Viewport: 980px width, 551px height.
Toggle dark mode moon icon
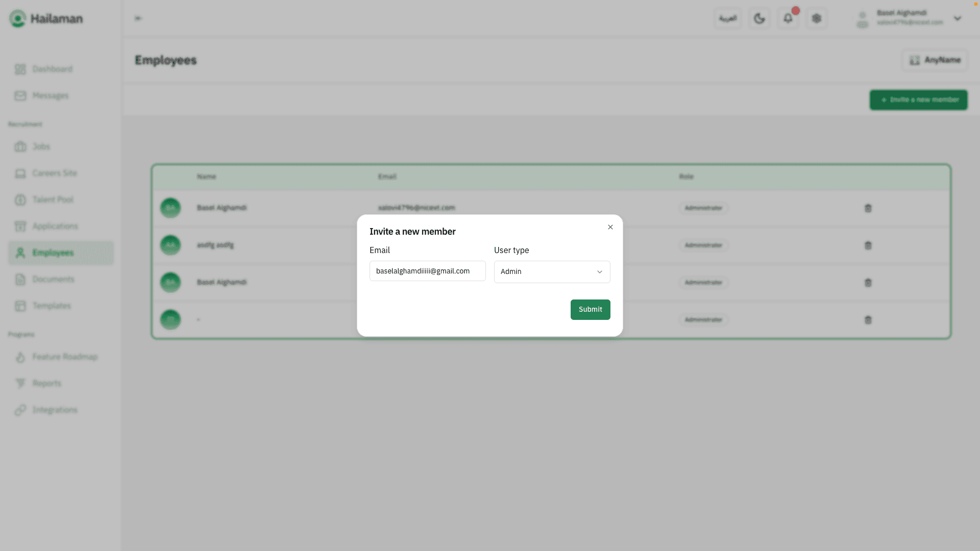coord(759,19)
